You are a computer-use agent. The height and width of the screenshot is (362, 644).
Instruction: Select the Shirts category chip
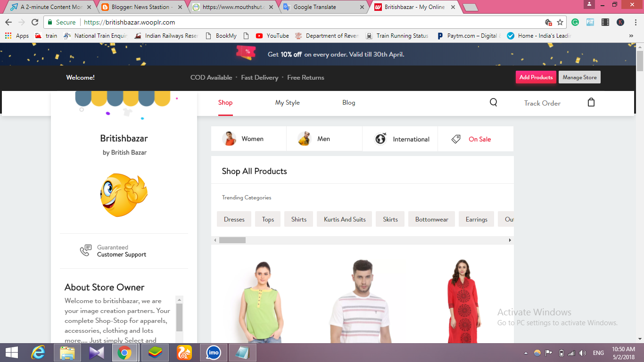tap(299, 219)
